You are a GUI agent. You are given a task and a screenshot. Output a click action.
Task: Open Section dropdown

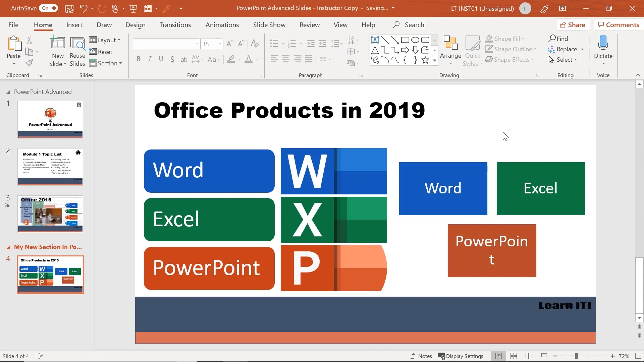[x=105, y=63]
